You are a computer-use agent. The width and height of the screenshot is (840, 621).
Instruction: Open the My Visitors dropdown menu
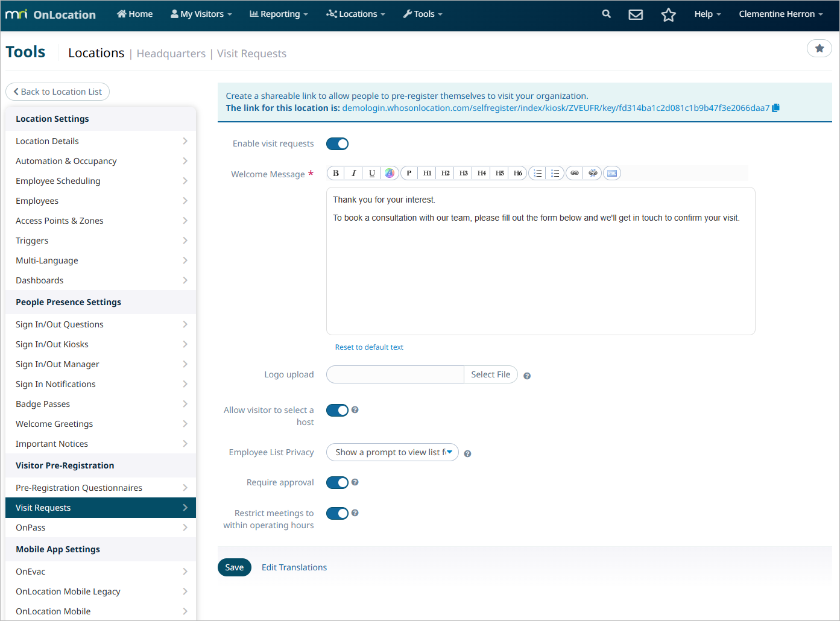(201, 14)
